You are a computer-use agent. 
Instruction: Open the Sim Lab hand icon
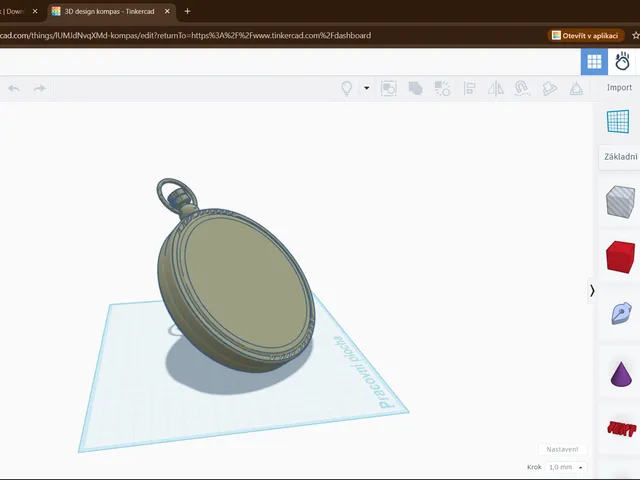622,62
